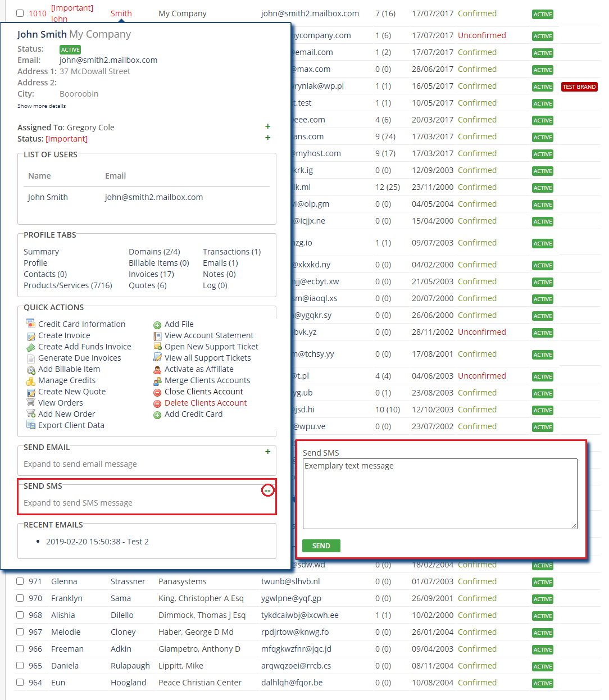Open the Quotes (6) tab
This screenshot has width=609, height=700.
[148, 285]
